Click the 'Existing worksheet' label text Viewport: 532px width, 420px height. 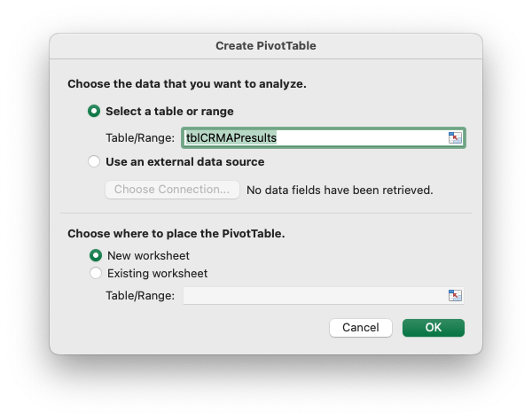157,273
